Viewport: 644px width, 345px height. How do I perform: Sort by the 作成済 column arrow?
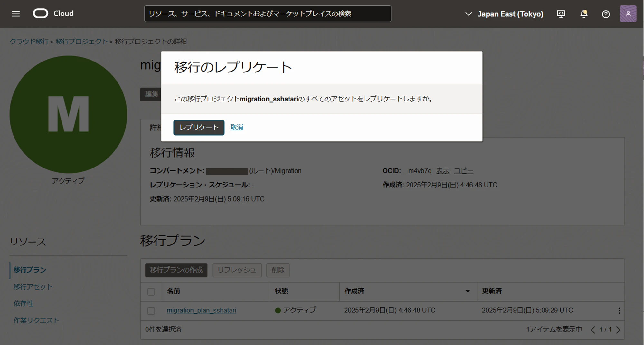point(468,291)
